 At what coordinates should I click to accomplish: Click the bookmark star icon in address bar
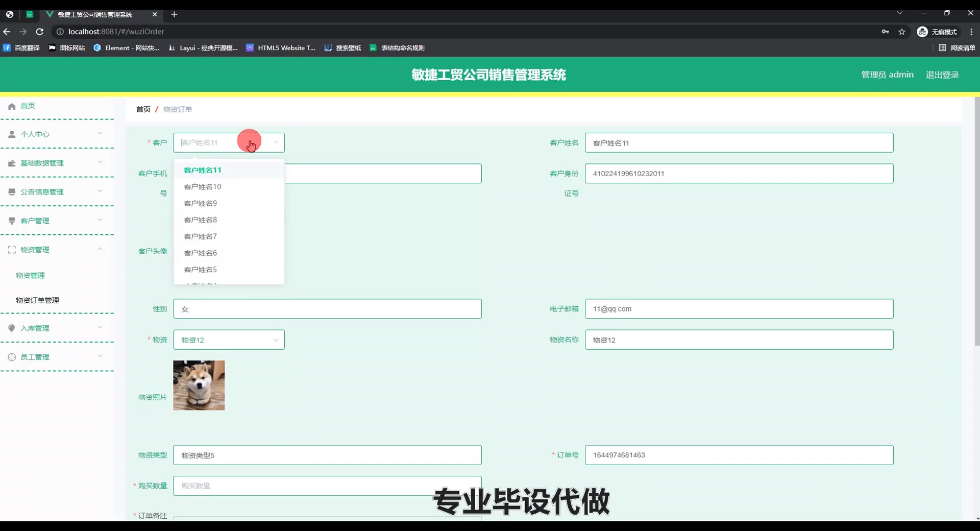tap(902, 32)
